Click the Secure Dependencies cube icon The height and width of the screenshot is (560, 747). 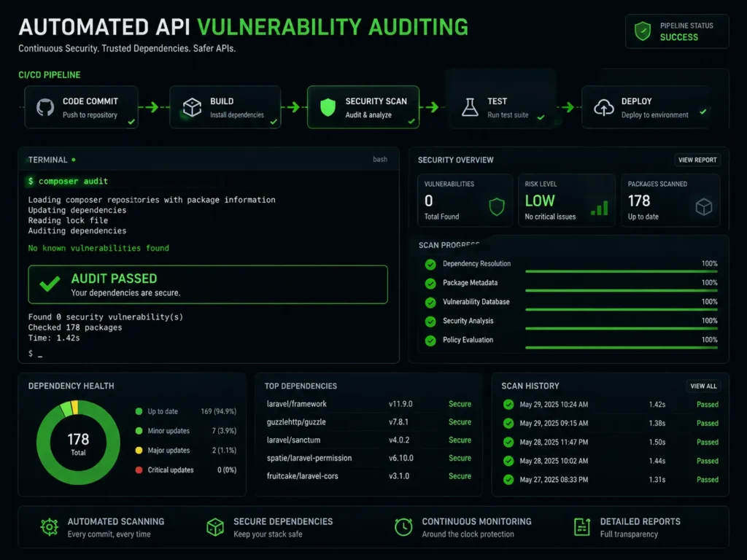[215, 527]
